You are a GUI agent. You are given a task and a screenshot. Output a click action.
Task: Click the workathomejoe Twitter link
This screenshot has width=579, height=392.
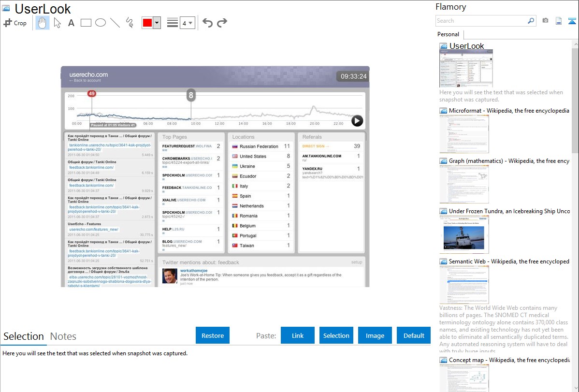[x=194, y=271]
